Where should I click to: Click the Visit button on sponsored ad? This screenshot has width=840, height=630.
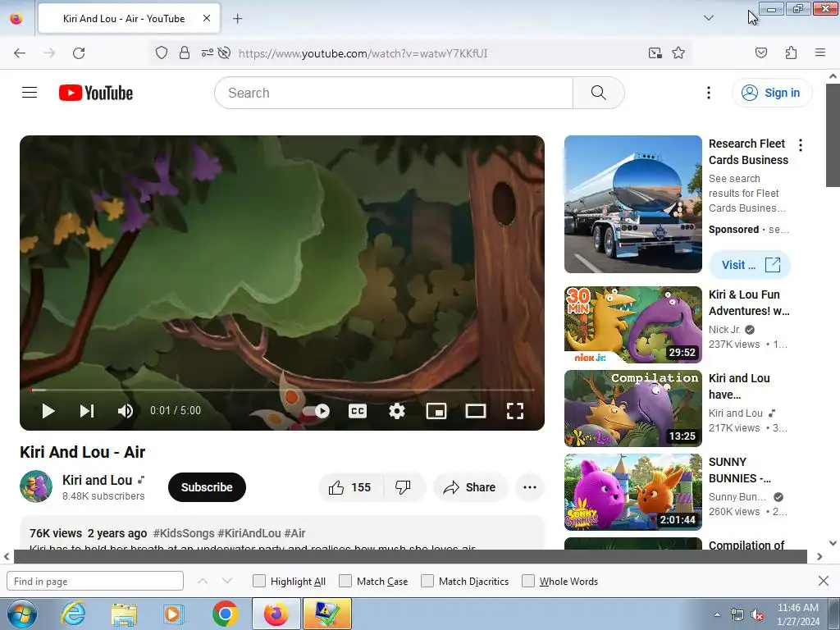point(750,265)
